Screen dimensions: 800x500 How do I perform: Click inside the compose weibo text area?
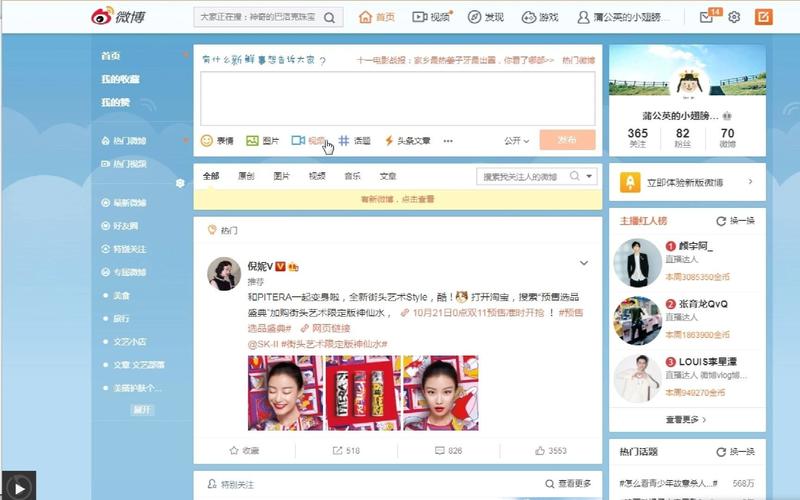click(397, 98)
